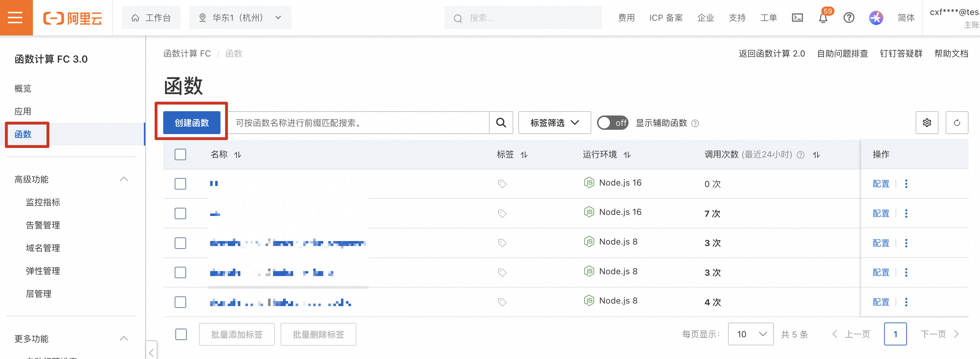Click the 创建函数 button

[x=192, y=123]
